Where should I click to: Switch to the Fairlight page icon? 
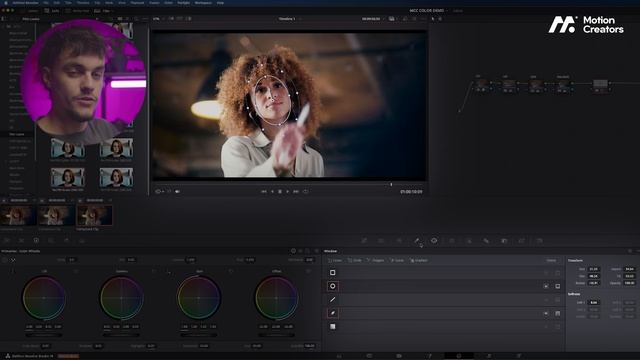pos(489,356)
